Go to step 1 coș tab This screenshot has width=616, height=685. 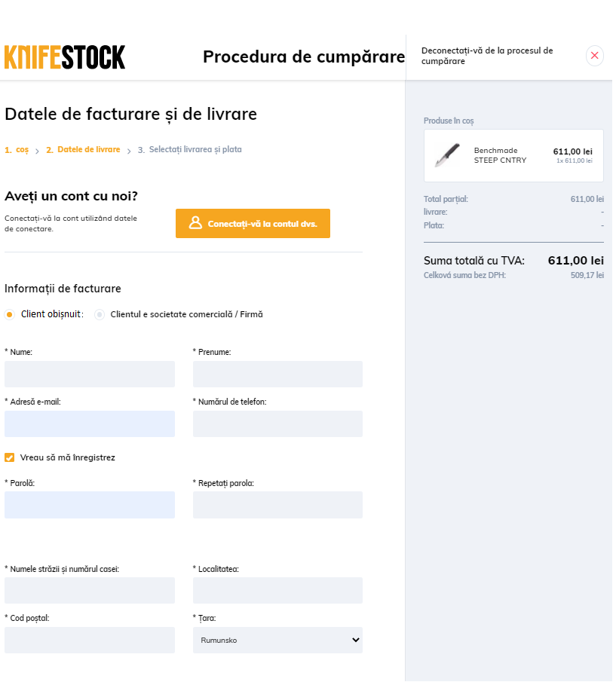(17, 150)
